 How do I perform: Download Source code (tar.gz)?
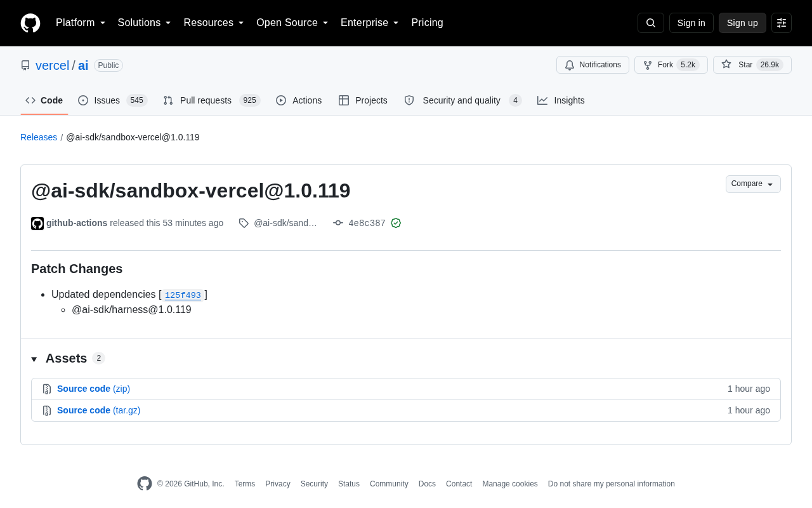(x=99, y=410)
